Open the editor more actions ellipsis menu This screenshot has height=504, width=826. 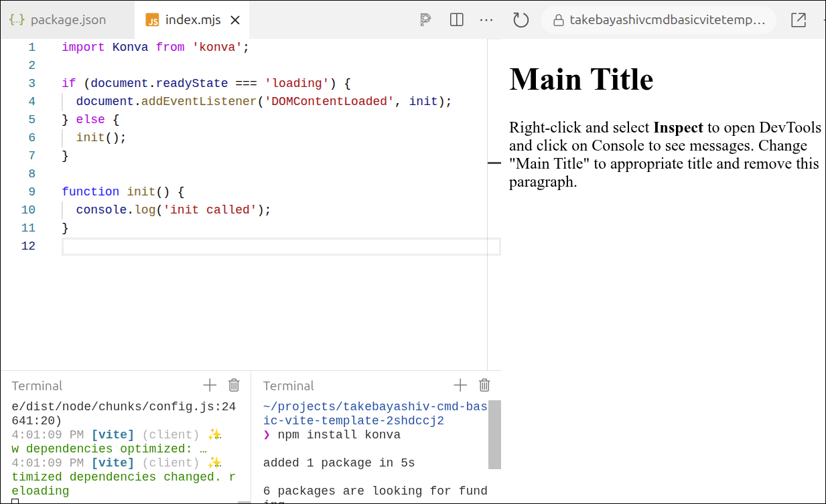pos(486,20)
